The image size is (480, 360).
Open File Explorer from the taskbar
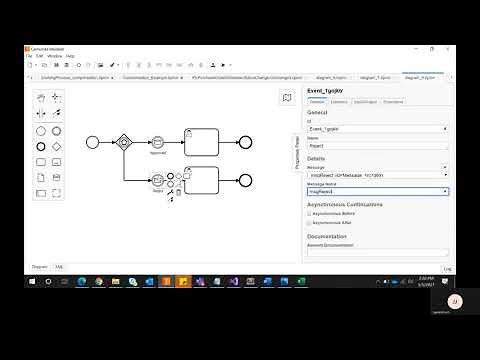(116, 282)
